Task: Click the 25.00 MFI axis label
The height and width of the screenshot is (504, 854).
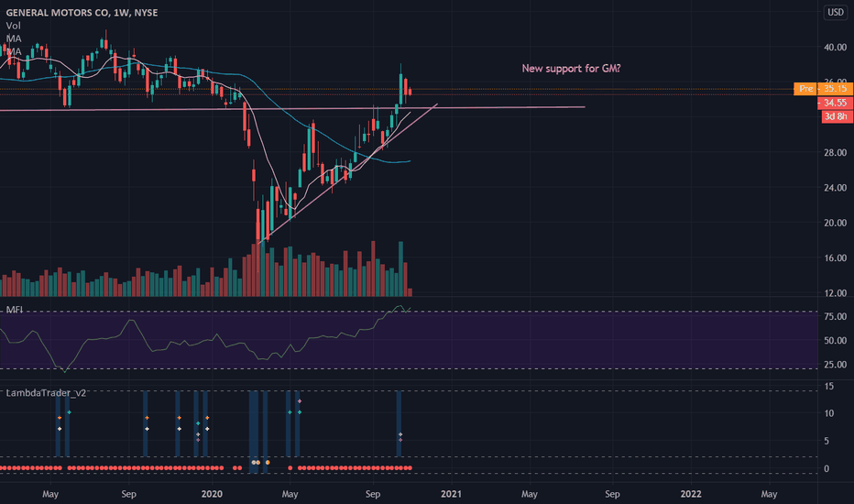Action: [835, 365]
